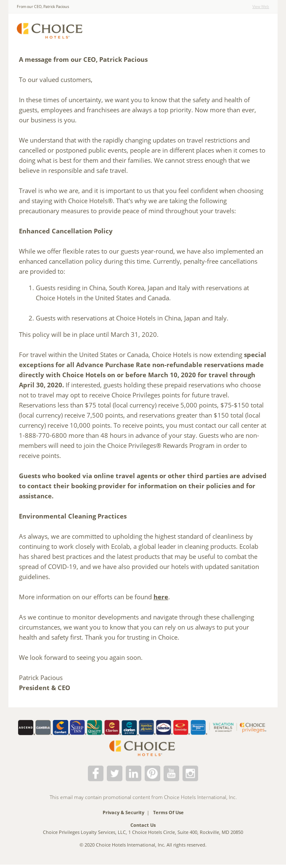
Task: Click the 'here' hyperlink about cleaning efforts
Action: (x=160, y=597)
